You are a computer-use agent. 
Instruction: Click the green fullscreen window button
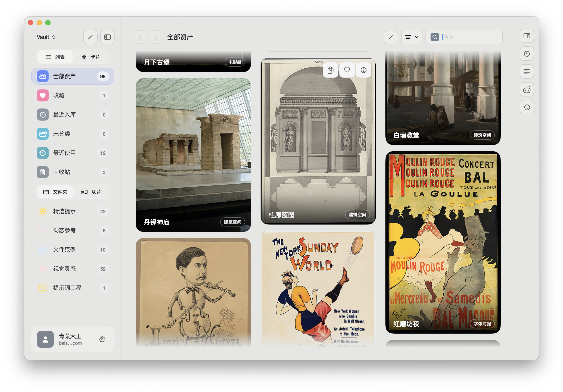pos(48,23)
